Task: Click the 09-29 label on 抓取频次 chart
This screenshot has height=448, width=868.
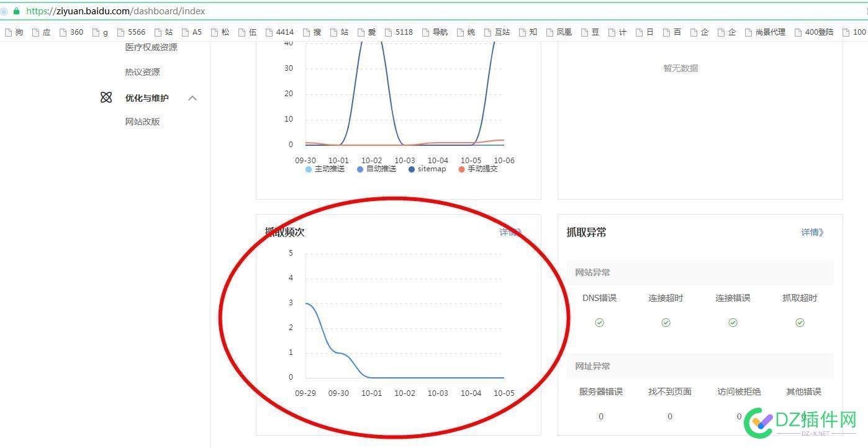Action: pyautogui.click(x=305, y=393)
